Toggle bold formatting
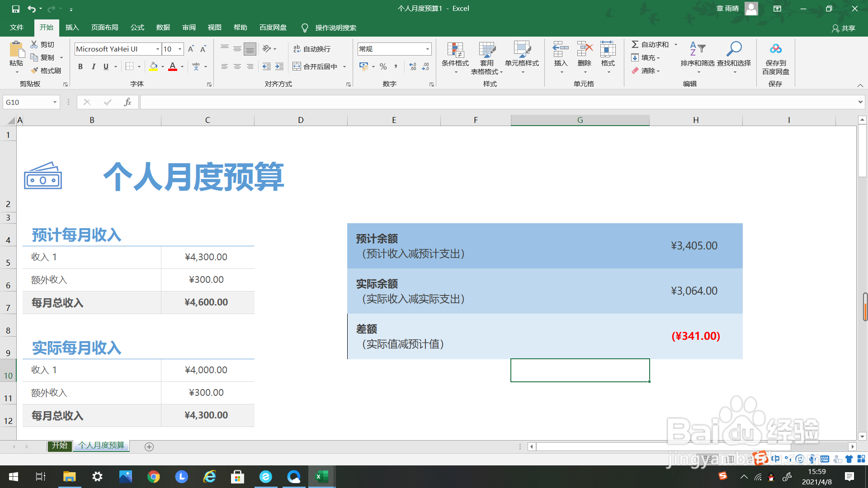 click(x=80, y=66)
